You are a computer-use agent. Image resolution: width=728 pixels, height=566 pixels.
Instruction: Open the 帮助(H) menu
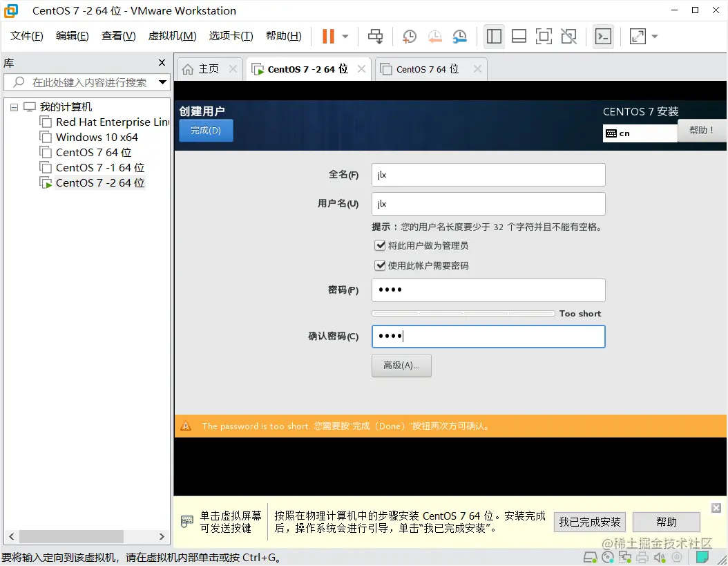[283, 36]
